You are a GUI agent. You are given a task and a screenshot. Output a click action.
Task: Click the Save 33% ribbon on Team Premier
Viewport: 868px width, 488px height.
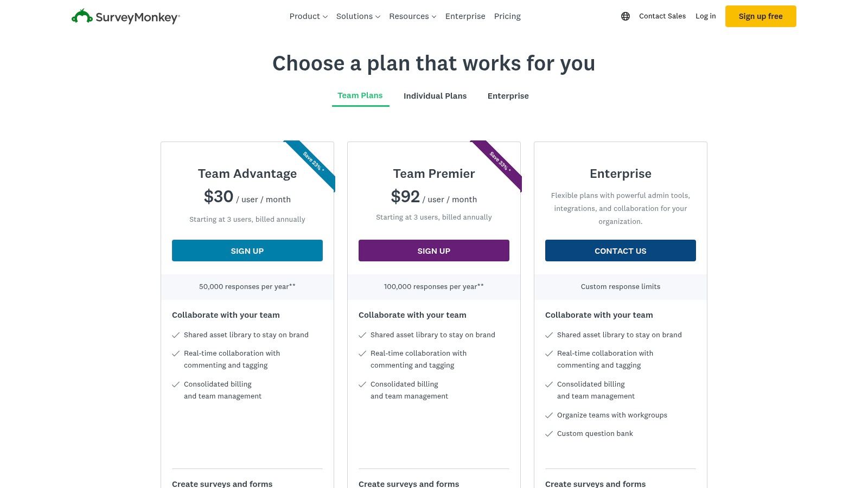click(x=500, y=162)
